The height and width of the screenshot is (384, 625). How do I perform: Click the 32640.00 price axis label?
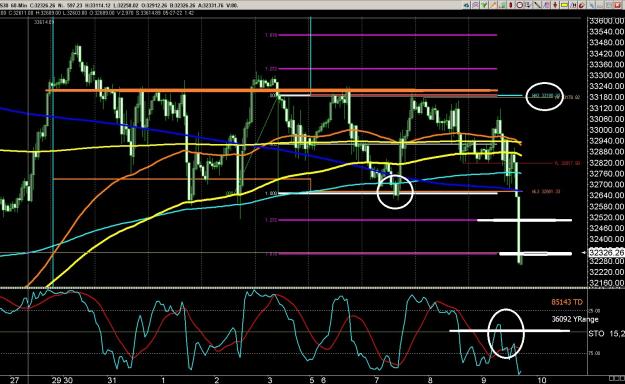(x=606, y=196)
